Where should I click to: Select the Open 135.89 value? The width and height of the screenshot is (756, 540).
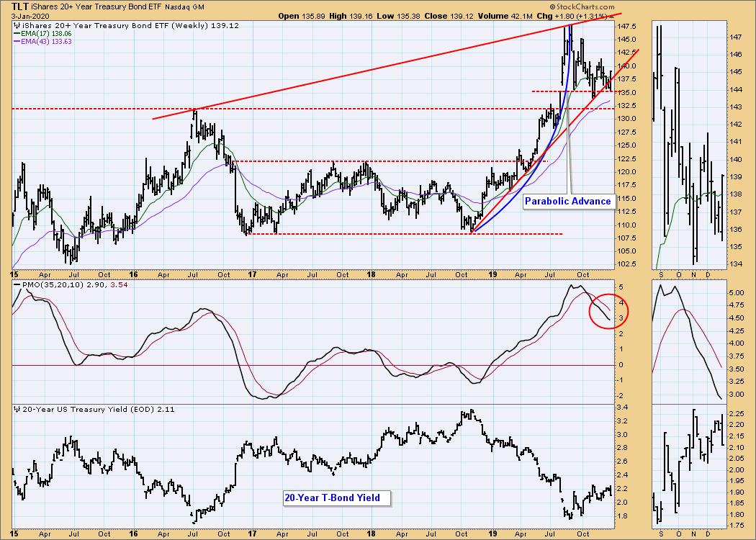coord(302,16)
